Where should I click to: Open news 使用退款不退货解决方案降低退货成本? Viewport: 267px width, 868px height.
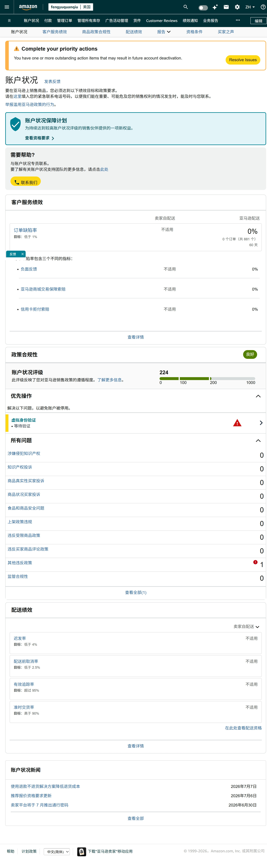point(46,786)
